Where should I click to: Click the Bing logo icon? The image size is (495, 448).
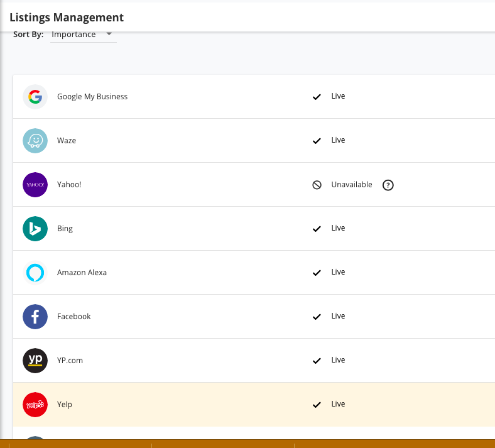(35, 229)
